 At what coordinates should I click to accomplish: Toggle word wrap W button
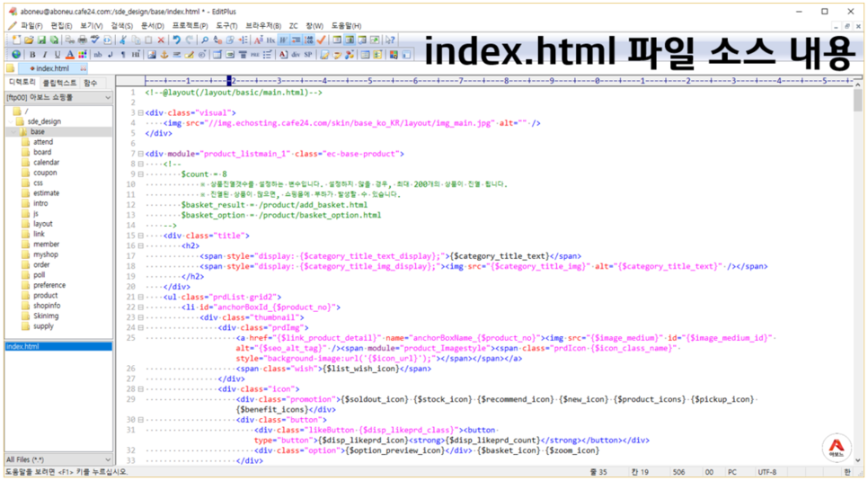tap(283, 40)
